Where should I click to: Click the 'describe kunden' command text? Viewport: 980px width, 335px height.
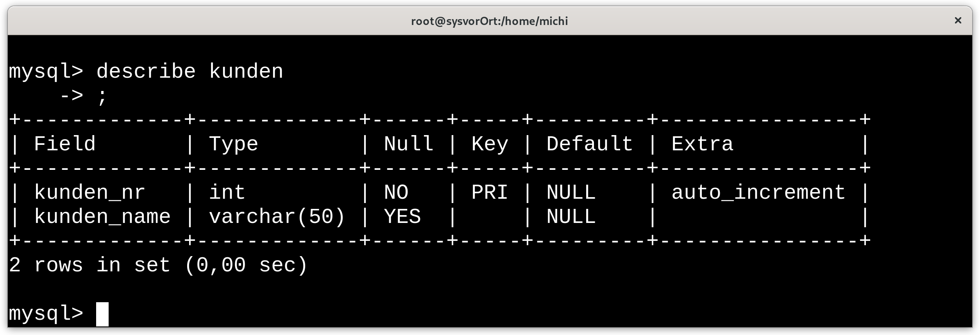190,71
